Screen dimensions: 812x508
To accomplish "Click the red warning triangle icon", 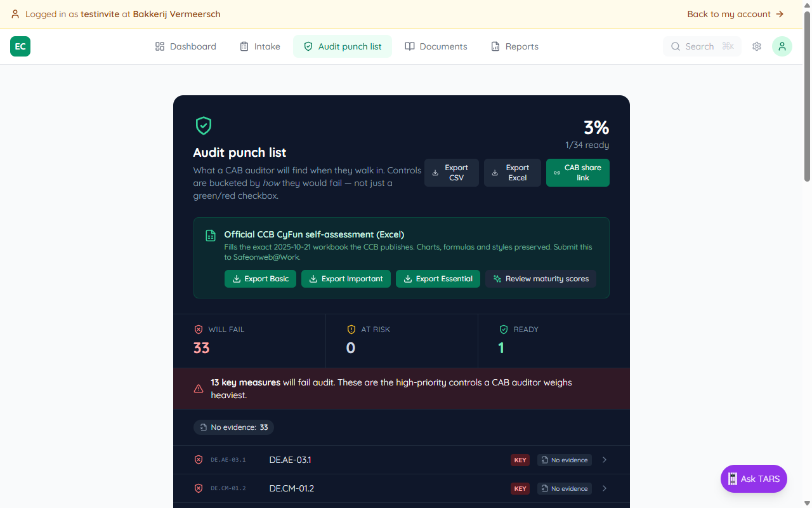I will coord(199,389).
